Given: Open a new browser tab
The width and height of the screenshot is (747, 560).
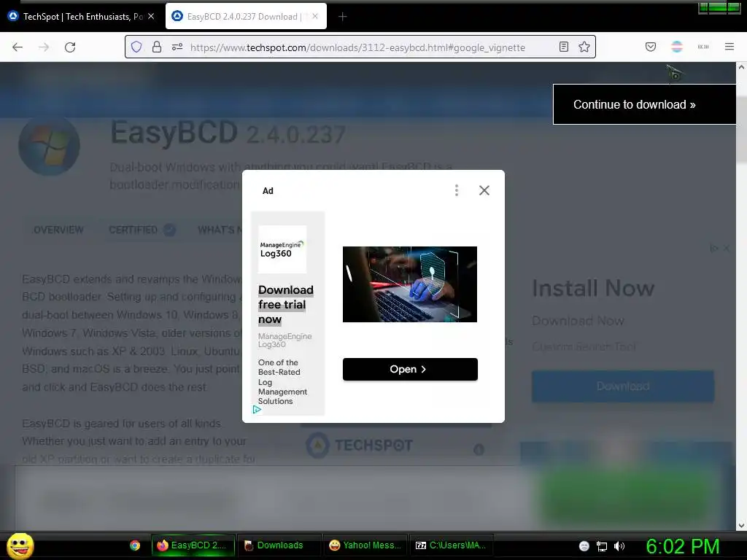Looking at the screenshot, I should [343, 17].
